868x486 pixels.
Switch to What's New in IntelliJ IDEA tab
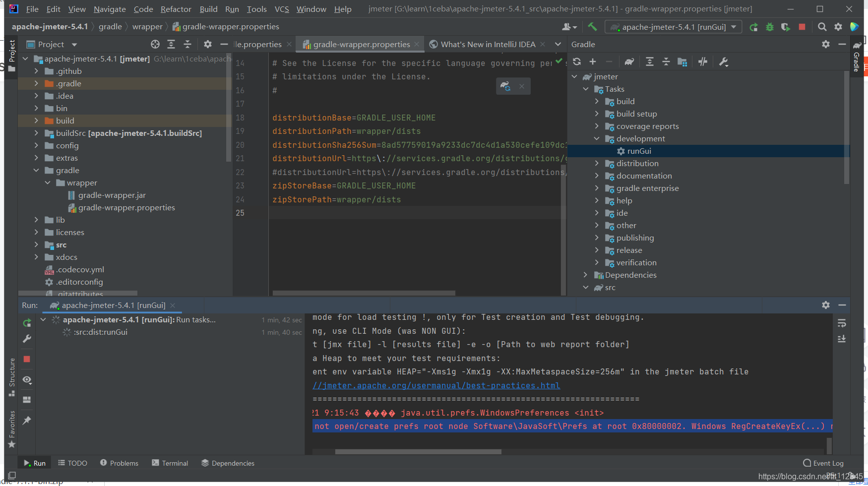(x=488, y=44)
